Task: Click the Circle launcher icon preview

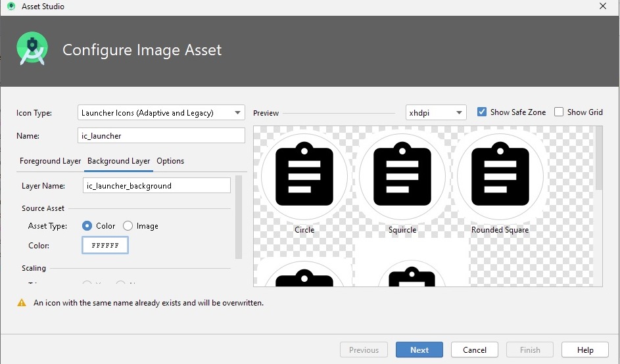Action: (304, 175)
